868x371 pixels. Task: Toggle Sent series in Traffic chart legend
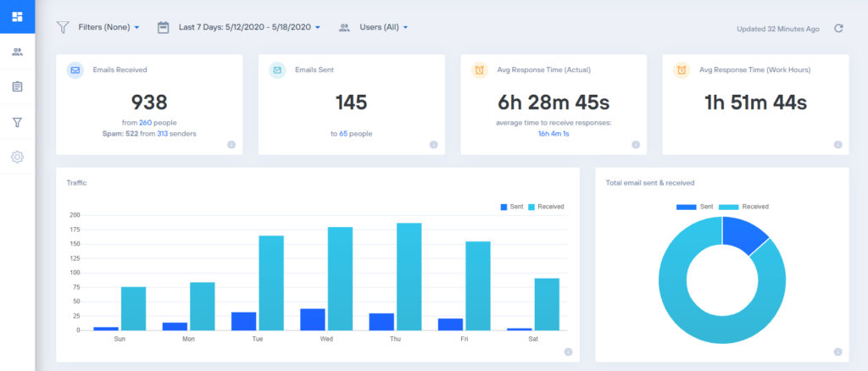point(511,207)
